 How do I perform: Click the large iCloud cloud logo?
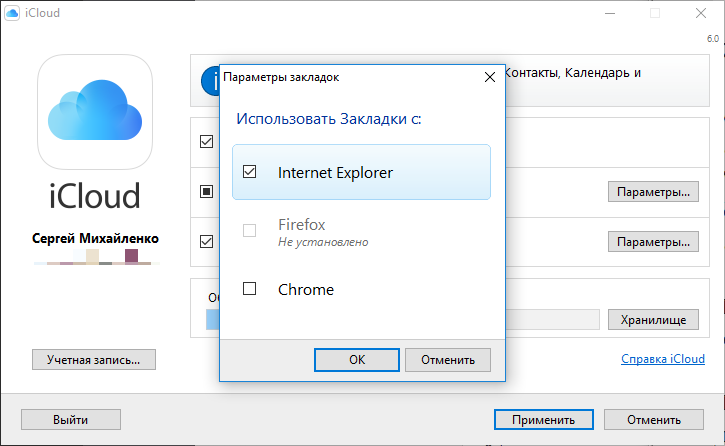click(95, 112)
